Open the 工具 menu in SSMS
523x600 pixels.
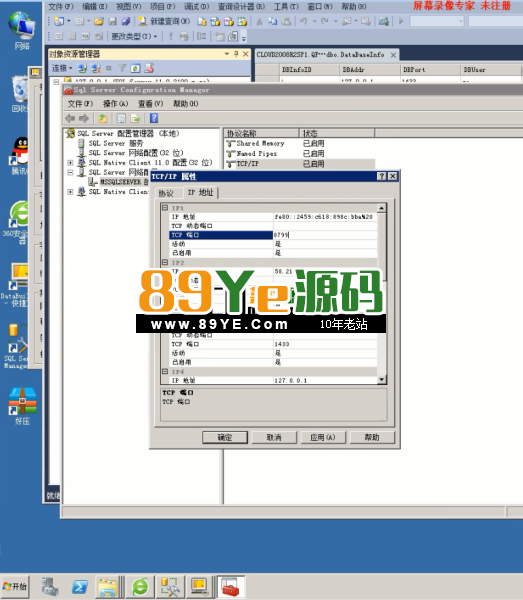click(286, 7)
